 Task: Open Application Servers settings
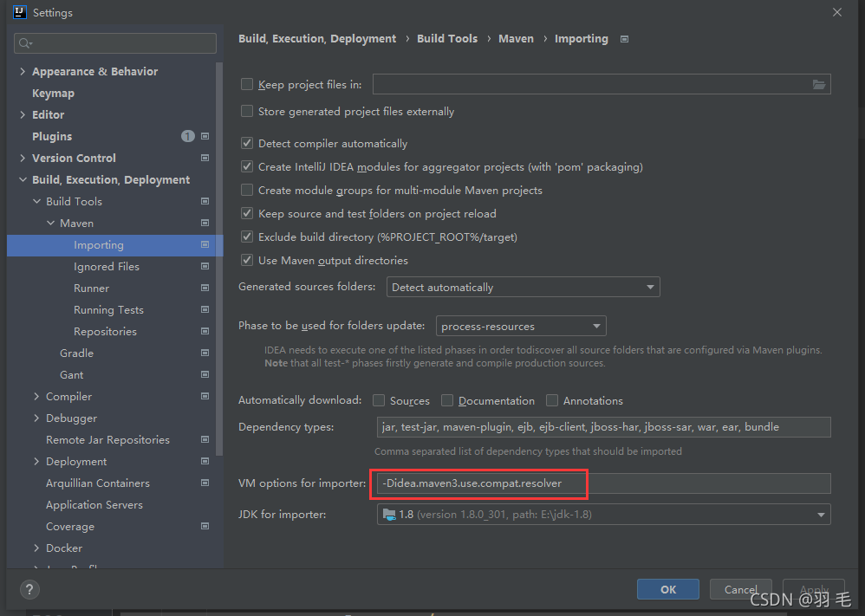[x=94, y=504]
